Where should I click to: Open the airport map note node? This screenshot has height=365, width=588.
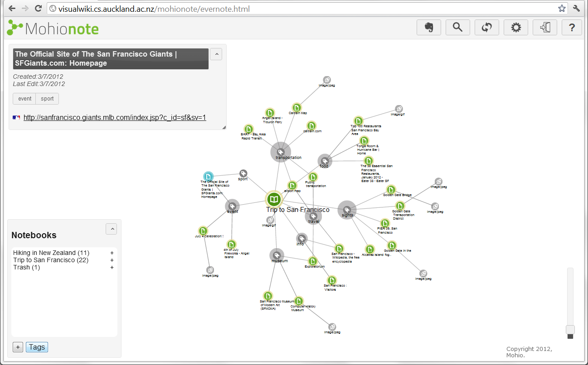click(x=292, y=185)
